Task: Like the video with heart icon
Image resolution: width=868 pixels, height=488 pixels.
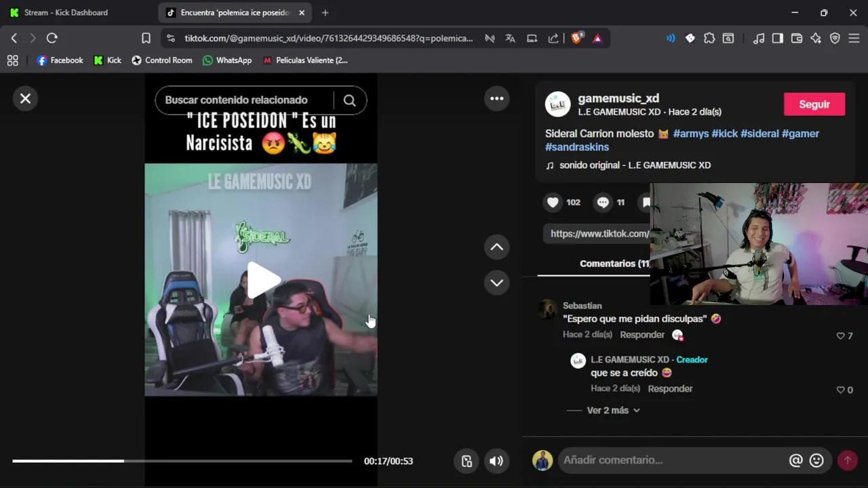Action: point(553,202)
